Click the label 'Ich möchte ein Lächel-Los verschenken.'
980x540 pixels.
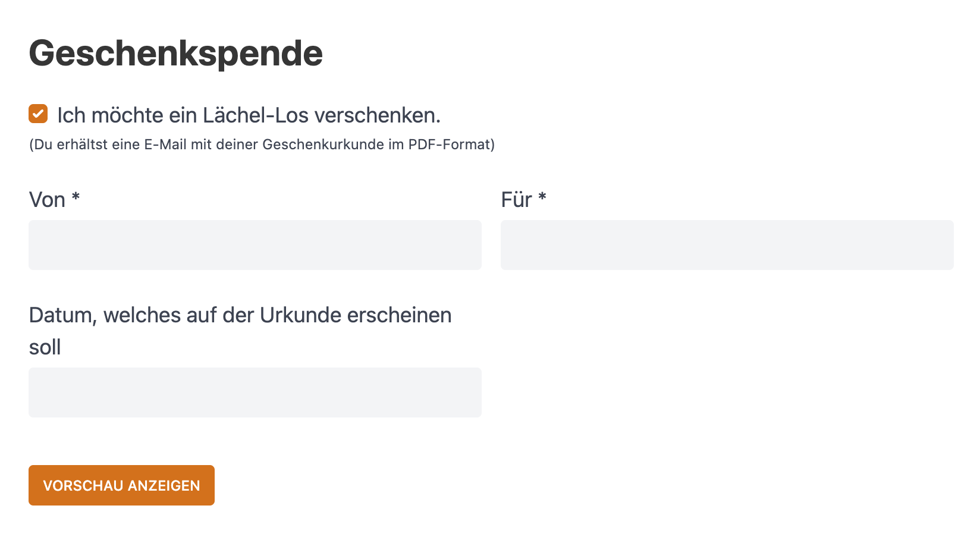249,115
